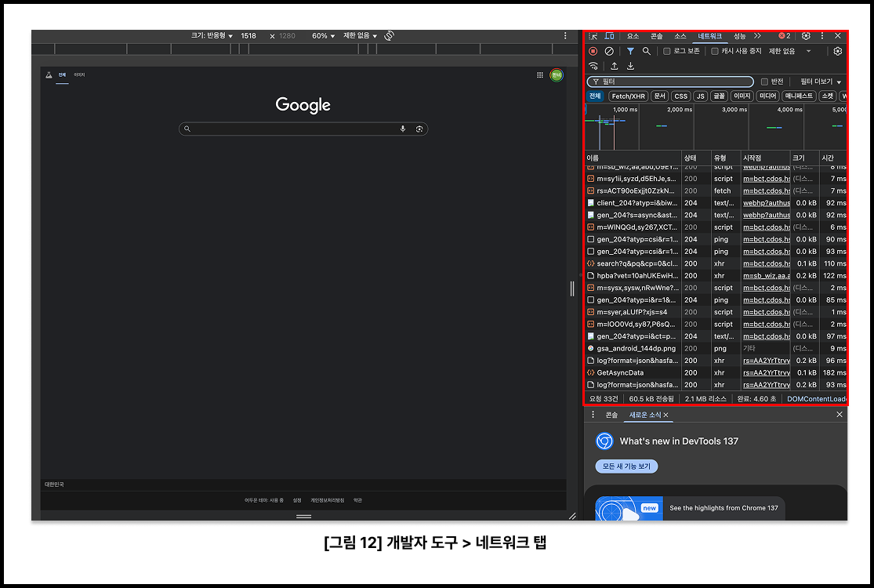Click the Google account avatar
Viewport: 874px width, 588px height.
(557, 74)
